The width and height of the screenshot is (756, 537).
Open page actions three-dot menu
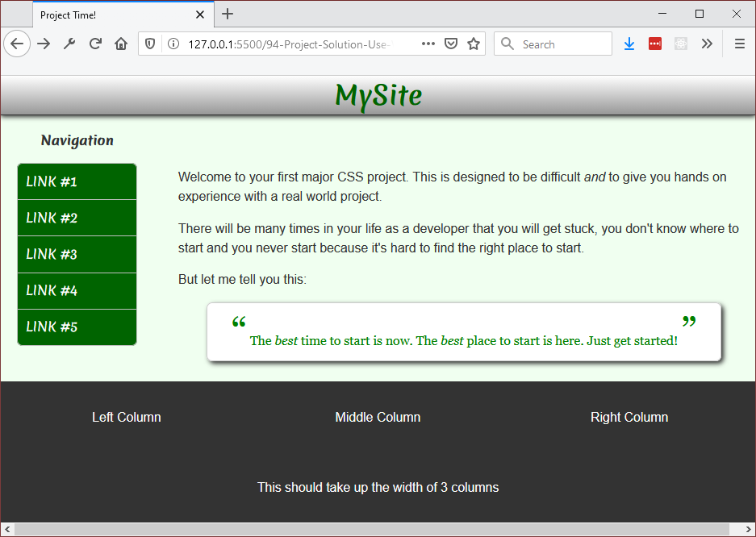click(x=428, y=44)
